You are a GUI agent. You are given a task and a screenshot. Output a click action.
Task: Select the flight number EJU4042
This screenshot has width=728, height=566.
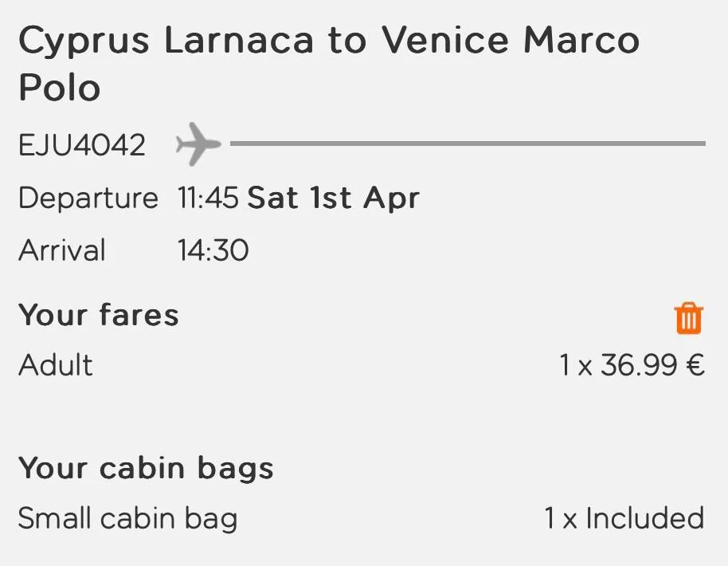82,146
